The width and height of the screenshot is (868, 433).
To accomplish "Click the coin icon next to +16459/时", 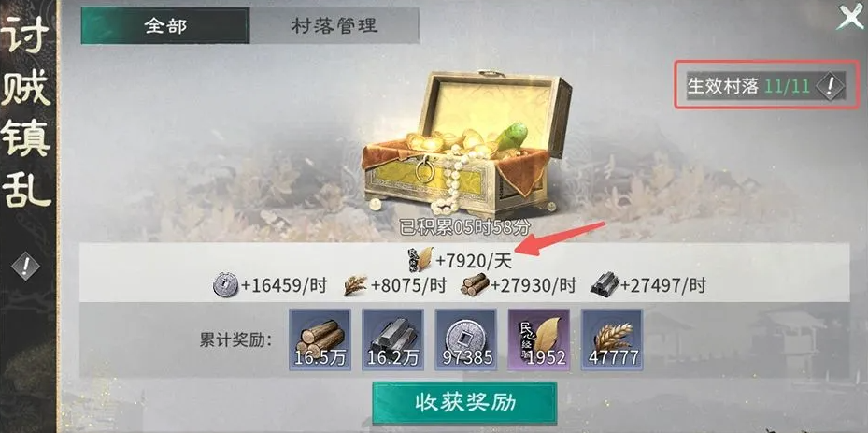I will (x=225, y=286).
